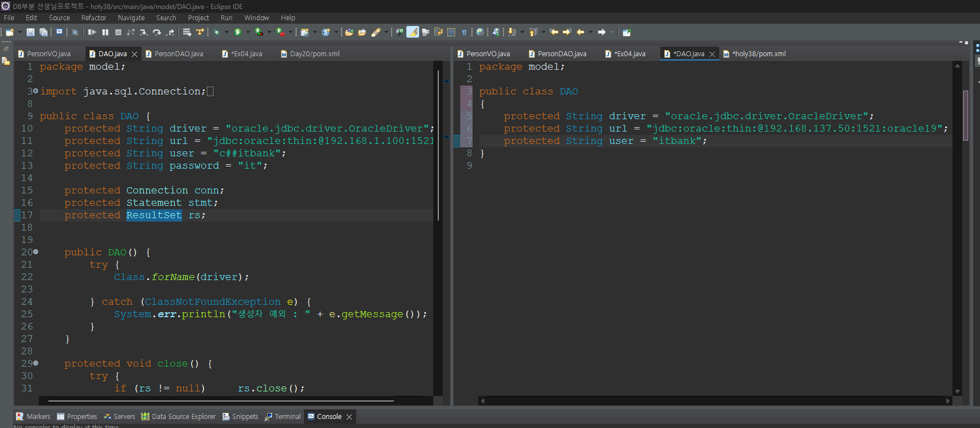Open the Project menu
The width and height of the screenshot is (980, 428).
[x=198, y=18]
